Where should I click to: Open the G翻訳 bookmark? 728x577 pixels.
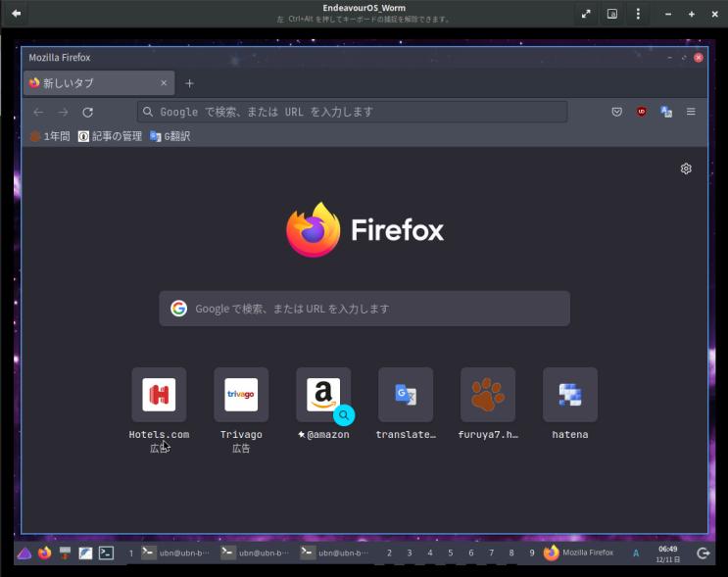point(170,136)
